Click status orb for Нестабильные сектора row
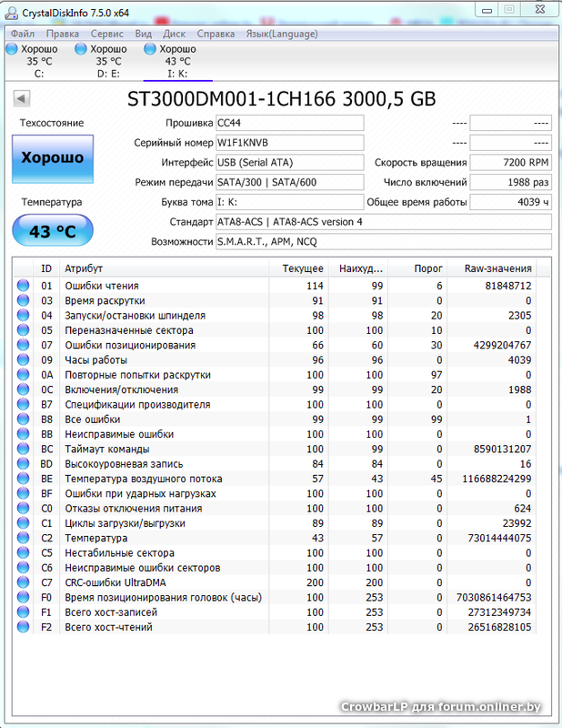This screenshot has width=562, height=728. 24,553
